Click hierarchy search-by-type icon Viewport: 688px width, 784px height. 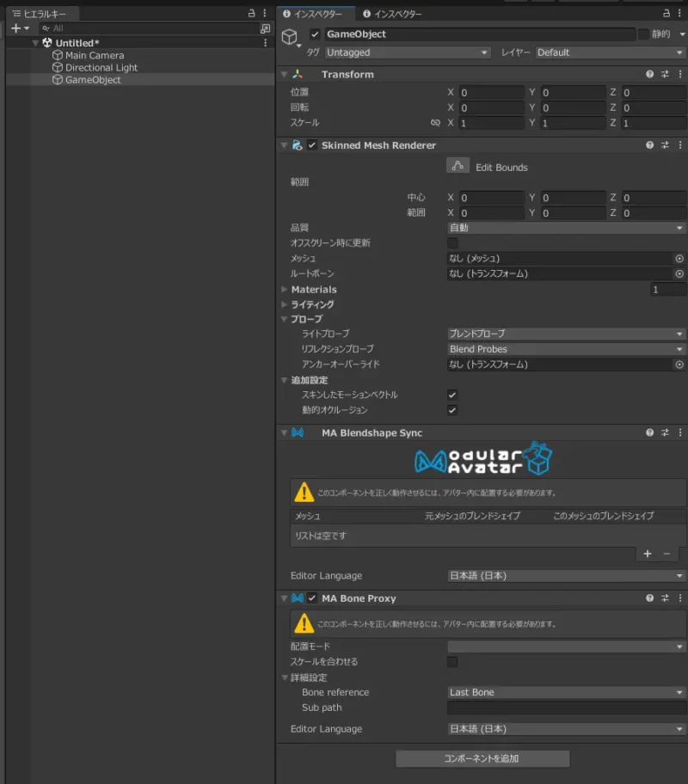tap(265, 28)
